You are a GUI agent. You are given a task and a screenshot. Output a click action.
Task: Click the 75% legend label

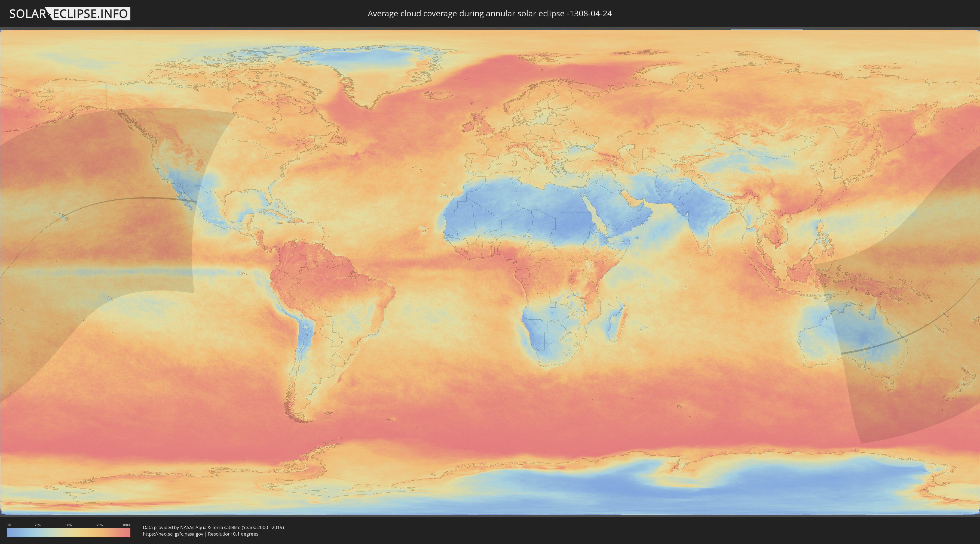[x=99, y=525]
